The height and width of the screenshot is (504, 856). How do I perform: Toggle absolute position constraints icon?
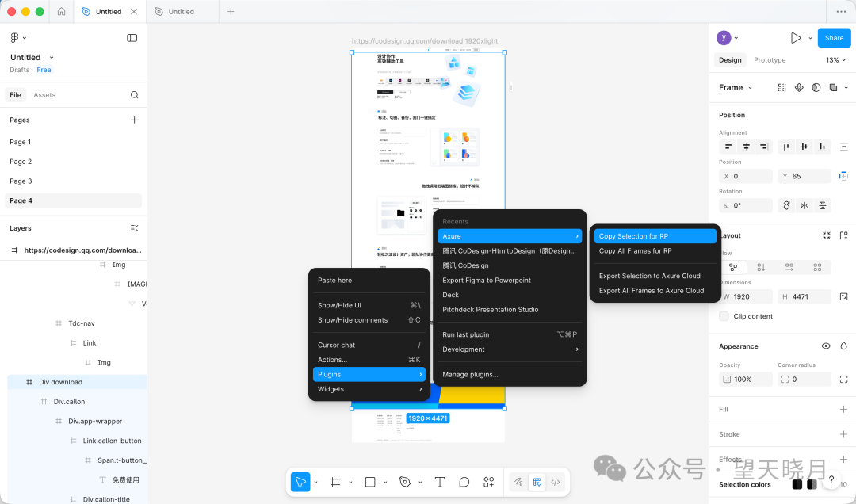point(843,176)
